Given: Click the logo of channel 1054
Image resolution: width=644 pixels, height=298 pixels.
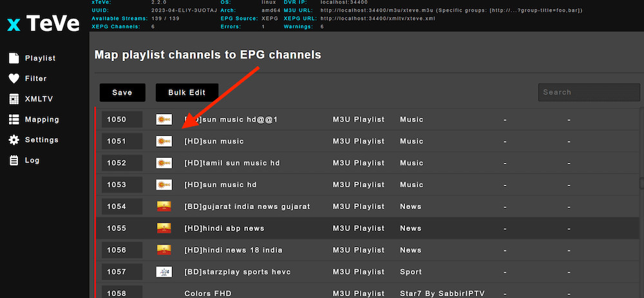Looking at the screenshot, I should point(164,207).
